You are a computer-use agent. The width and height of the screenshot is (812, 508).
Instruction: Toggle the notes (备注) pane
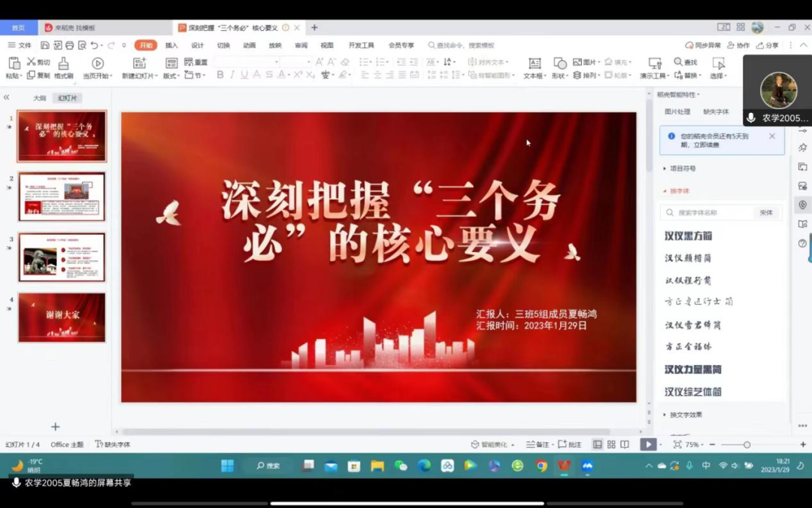[x=538, y=445]
